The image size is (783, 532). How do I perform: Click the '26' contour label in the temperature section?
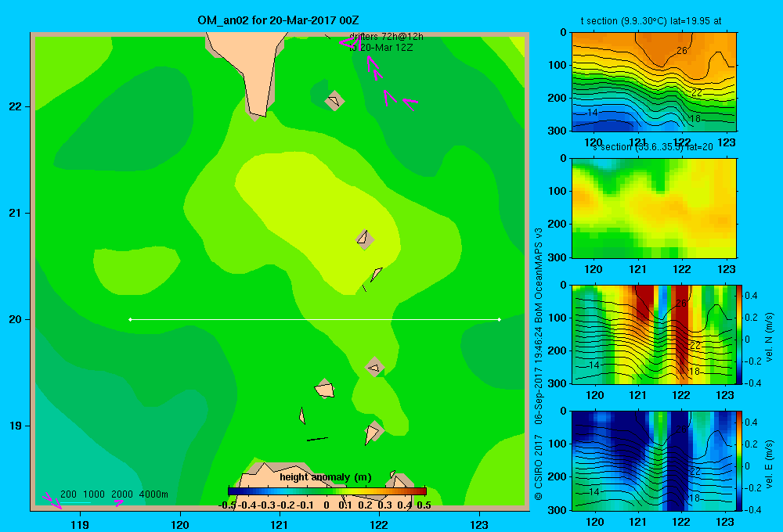tap(682, 50)
